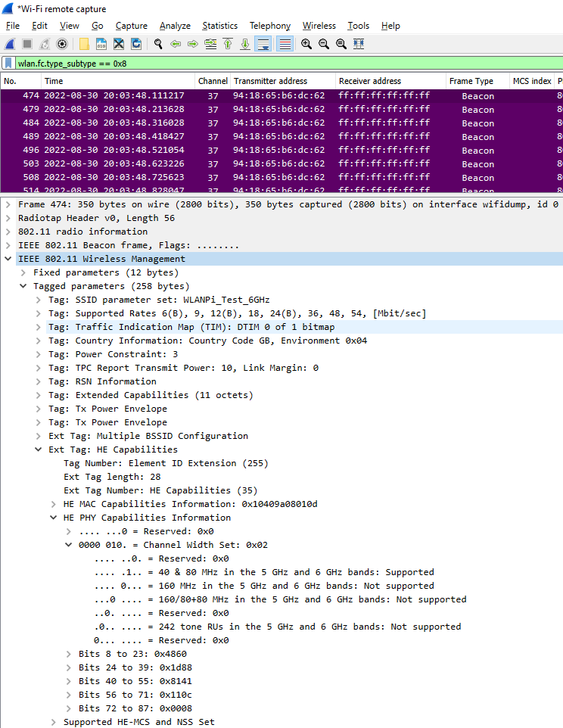Toggle packet list colorize button
The height and width of the screenshot is (728, 563).
285,44
